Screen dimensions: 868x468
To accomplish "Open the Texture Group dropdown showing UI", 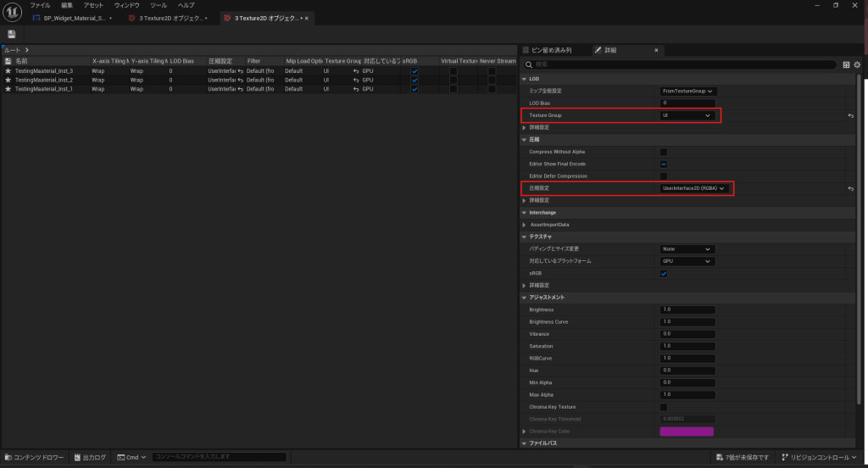I will (687, 115).
